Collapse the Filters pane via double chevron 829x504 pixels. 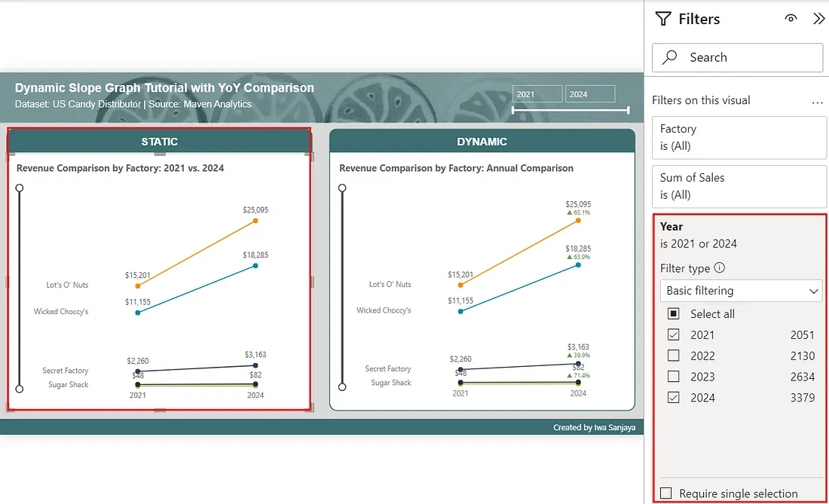tap(819, 18)
